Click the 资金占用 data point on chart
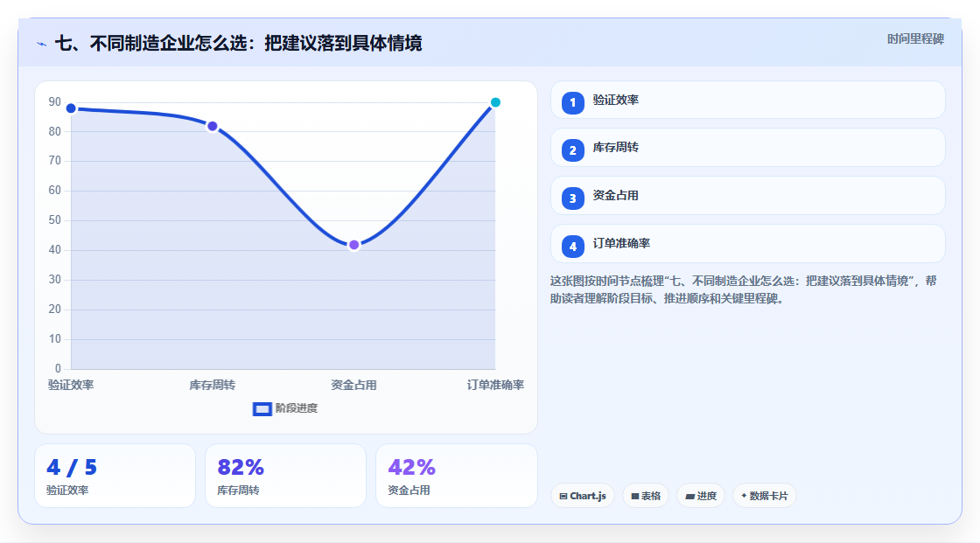This screenshot has height=543, width=980. click(353, 245)
